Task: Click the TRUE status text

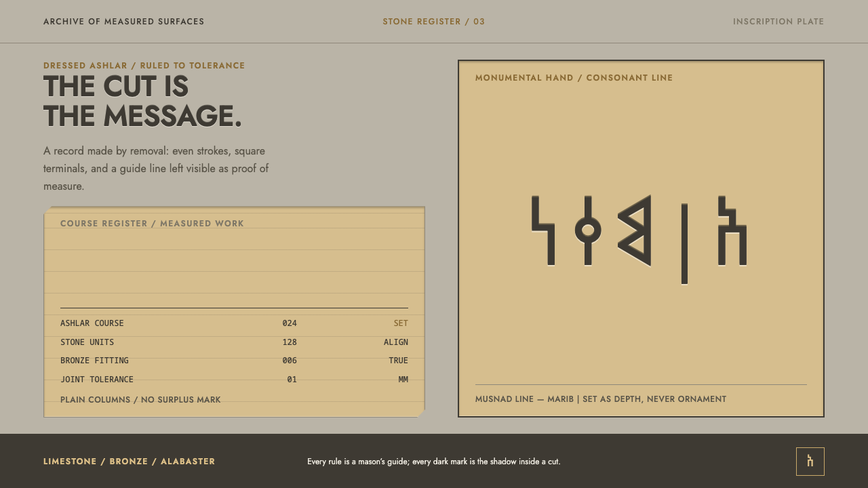Action: (x=399, y=361)
